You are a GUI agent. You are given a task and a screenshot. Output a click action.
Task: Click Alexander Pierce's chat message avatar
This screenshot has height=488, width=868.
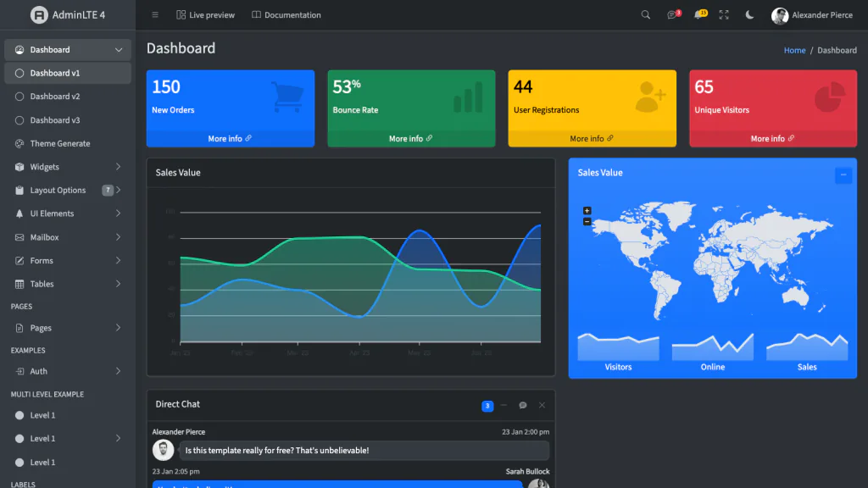164,451
